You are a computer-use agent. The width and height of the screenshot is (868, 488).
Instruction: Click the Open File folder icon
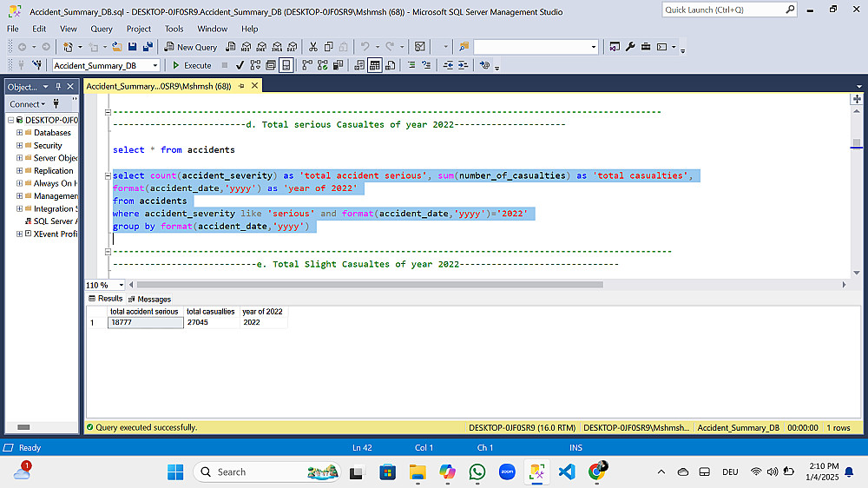pyautogui.click(x=117, y=47)
